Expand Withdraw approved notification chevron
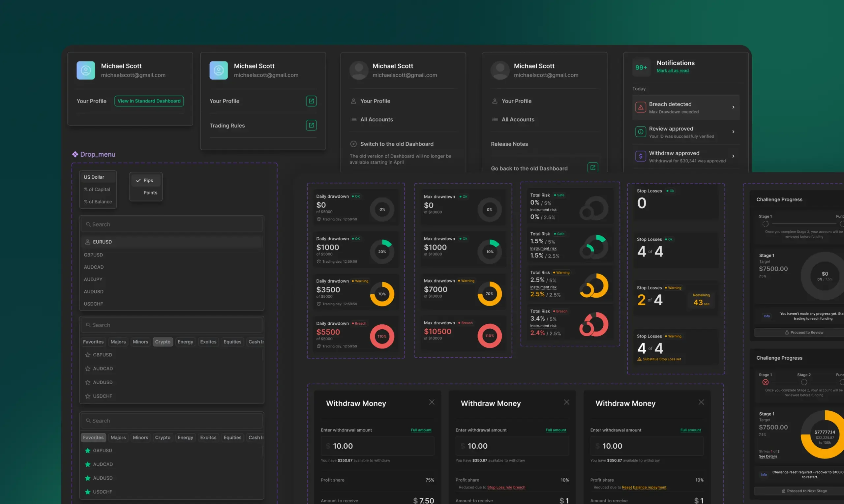This screenshot has width=844, height=504. click(x=733, y=156)
